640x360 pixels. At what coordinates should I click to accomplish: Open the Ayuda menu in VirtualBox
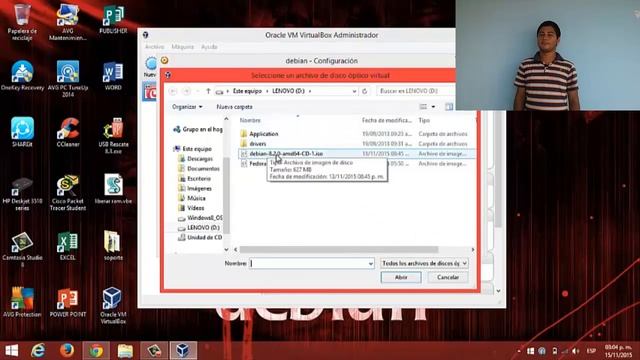(x=209, y=47)
